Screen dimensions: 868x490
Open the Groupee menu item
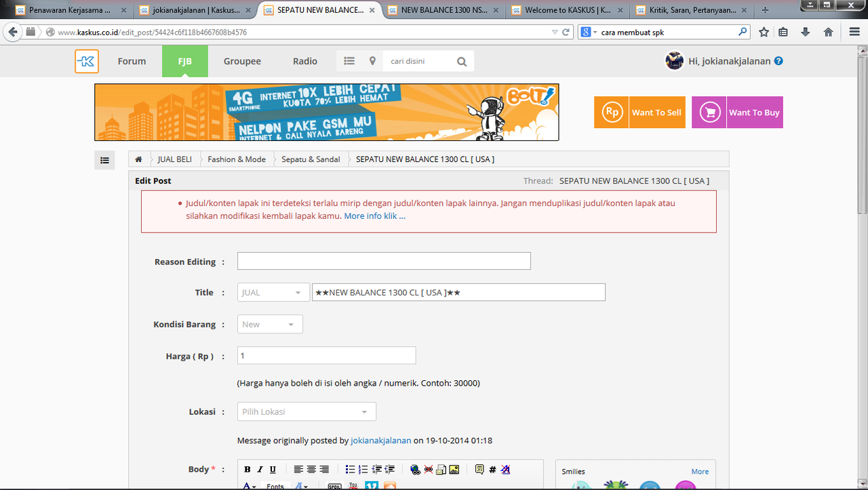click(242, 61)
